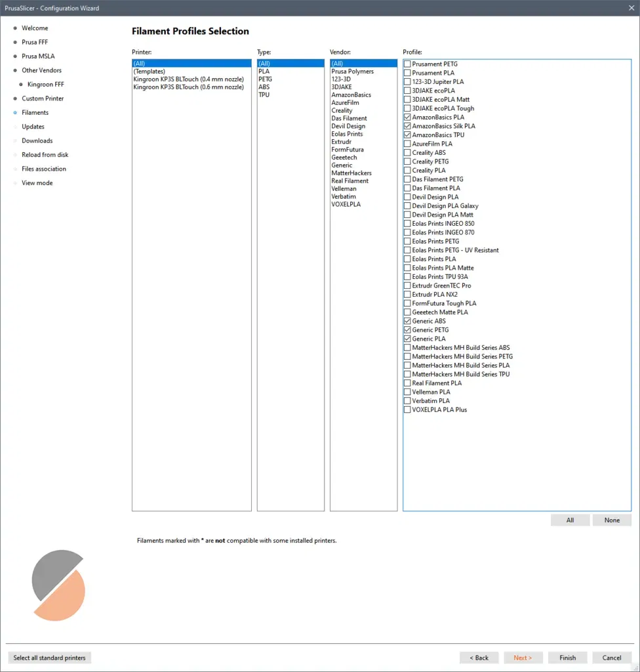640x672 pixels.
Task: Filter Type list by PLA
Action: [290, 71]
